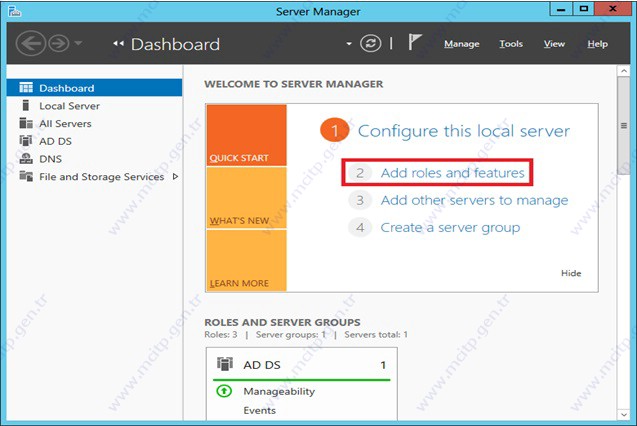Click the File and Storage Services icon
The height and width of the screenshot is (426, 637).
click(26, 176)
